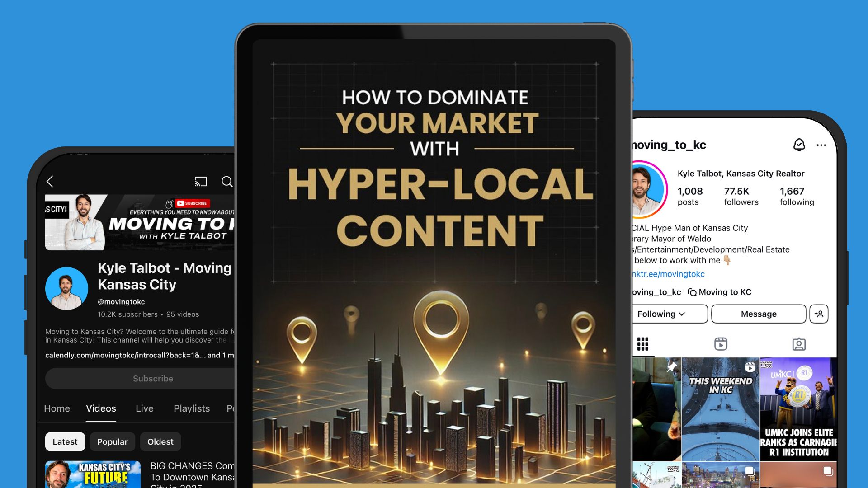868x488 pixels.
Task: Open the Tagged photos tab icon
Action: coord(798,344)
